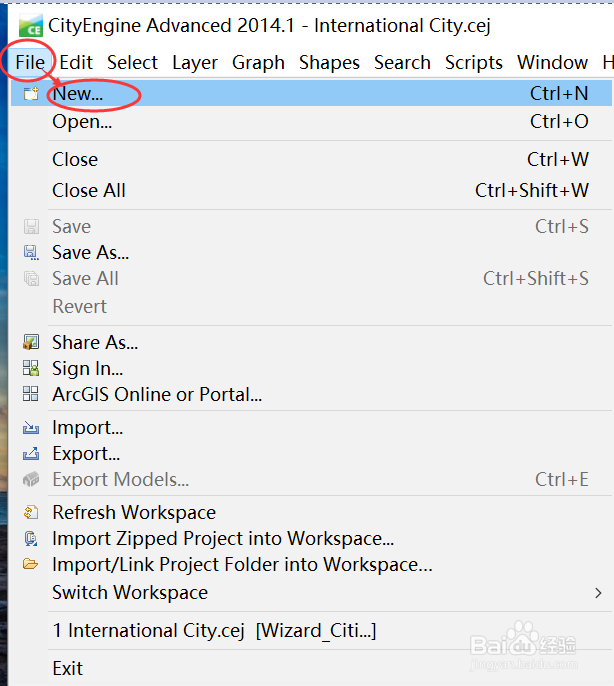Click the CityEngine CE app icon in title bar
This screenshot has width=614, height=686.
pos(31,26)
